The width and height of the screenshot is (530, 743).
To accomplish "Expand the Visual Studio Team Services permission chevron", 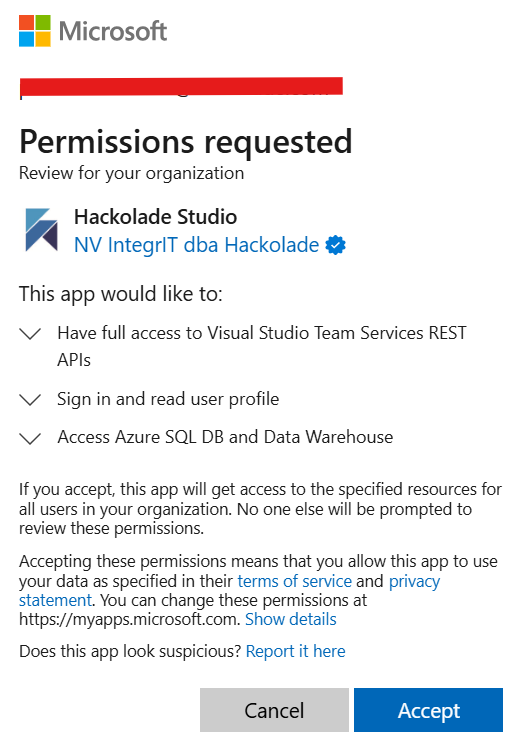I will (30, 333).
